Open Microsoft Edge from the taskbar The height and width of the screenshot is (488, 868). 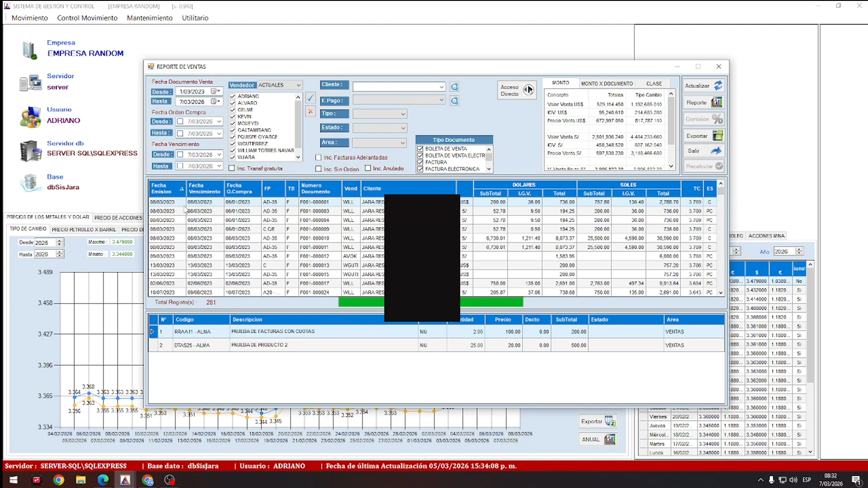103,480
